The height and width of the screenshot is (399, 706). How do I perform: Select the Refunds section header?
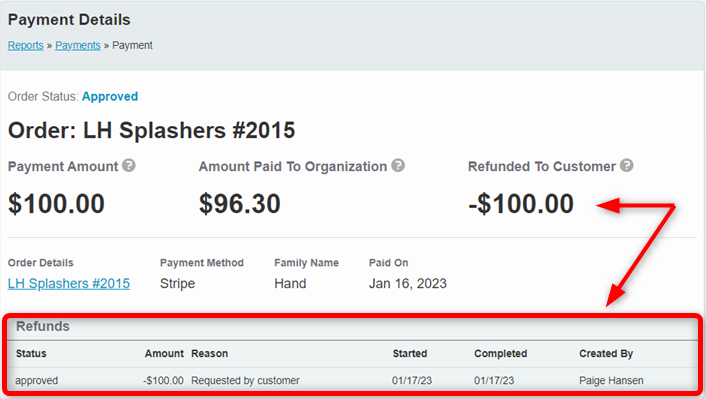(43, 326)
